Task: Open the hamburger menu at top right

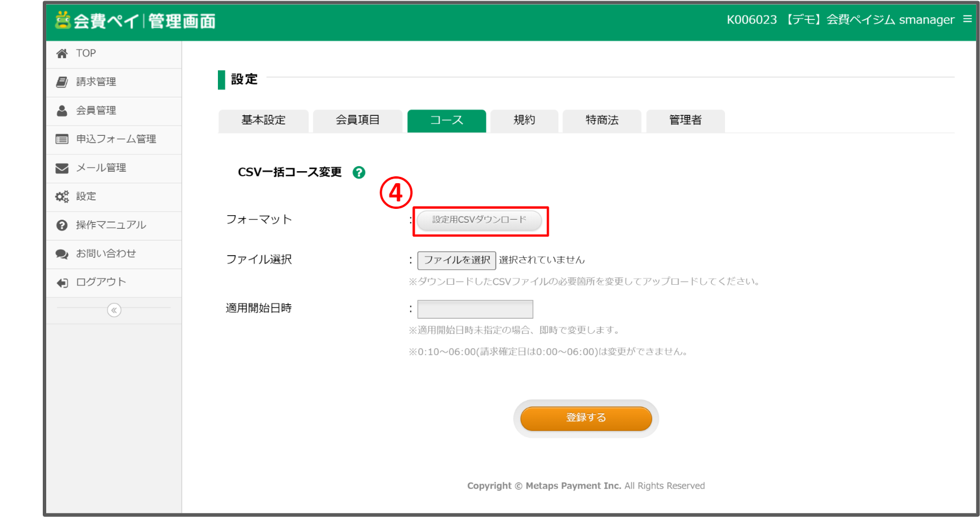Action: tap(968, 19)
